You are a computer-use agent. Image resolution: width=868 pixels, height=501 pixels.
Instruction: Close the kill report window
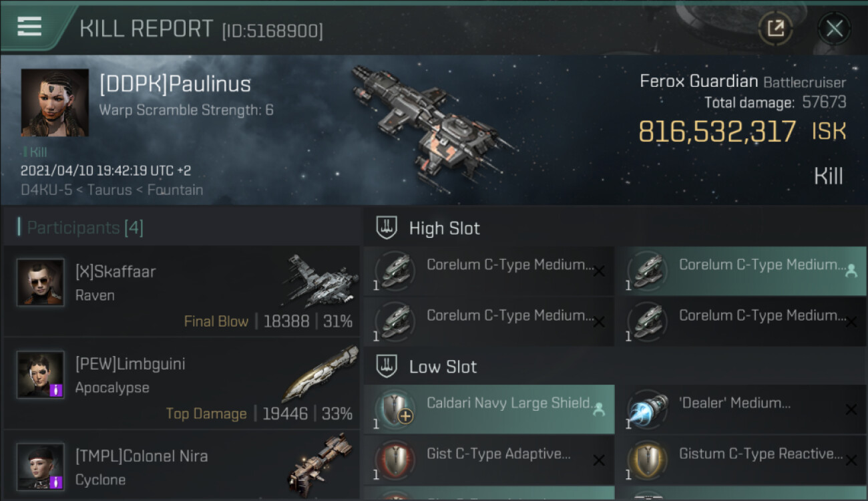834,29
